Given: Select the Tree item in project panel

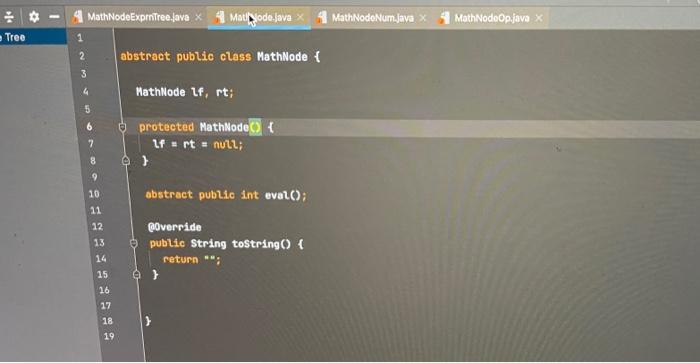Looking at the screenshot, I should coord(33,37).
